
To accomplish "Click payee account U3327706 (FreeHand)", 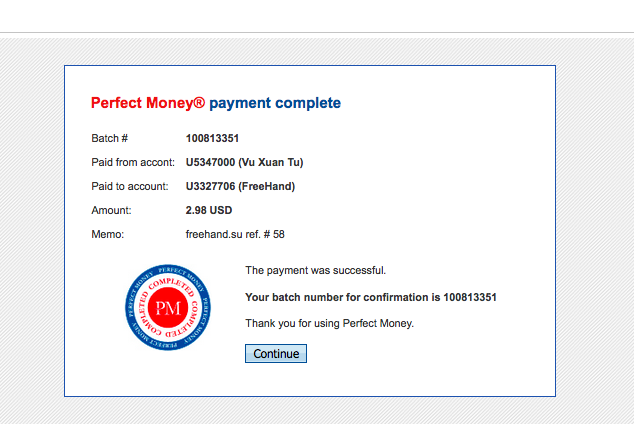I will tap(240, 186).
